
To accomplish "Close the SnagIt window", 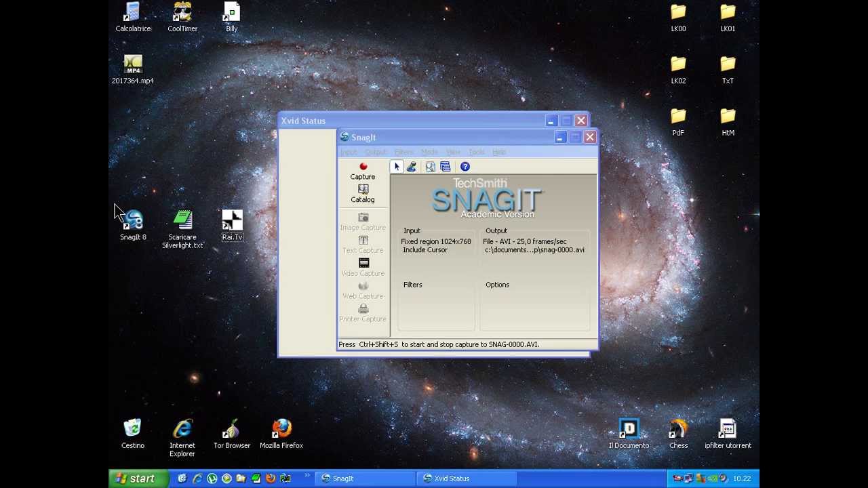I will [590, 138].
